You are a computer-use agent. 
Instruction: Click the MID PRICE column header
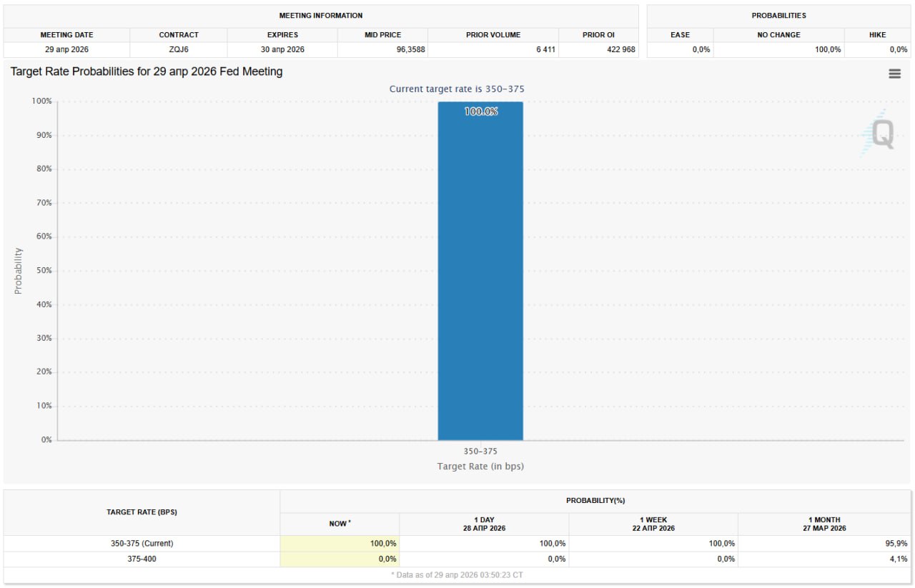382,34
